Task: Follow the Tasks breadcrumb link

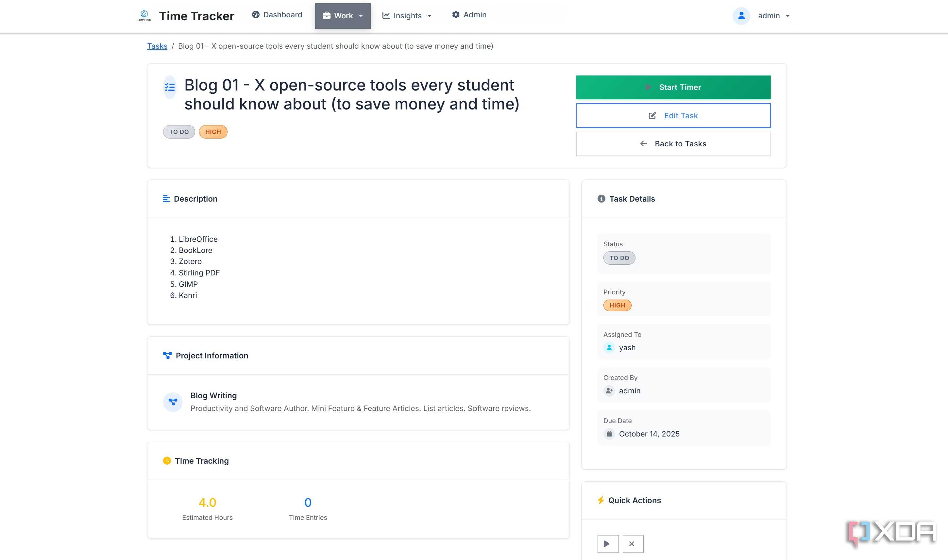Action: (157, 46)
